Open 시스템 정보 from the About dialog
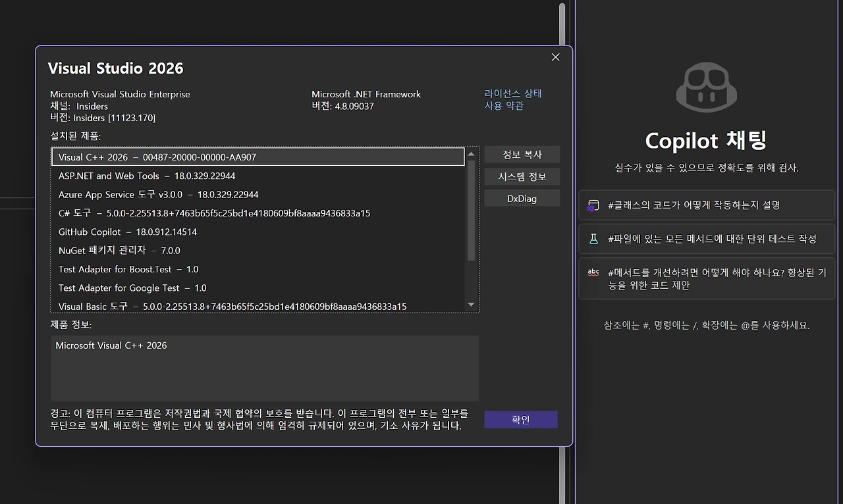 (522, 176)
